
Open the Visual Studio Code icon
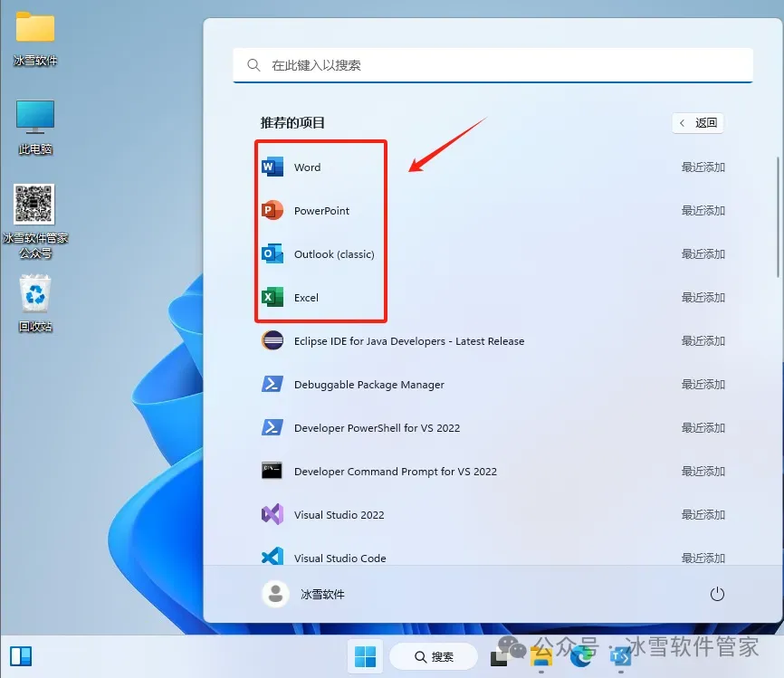pyautogui.click(x=272, y=556)
